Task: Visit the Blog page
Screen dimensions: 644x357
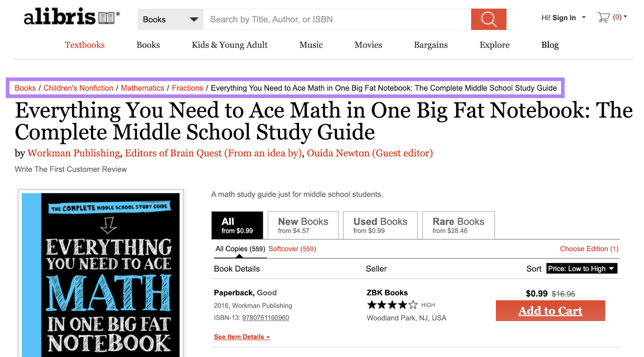Action: tap(550, 45)
